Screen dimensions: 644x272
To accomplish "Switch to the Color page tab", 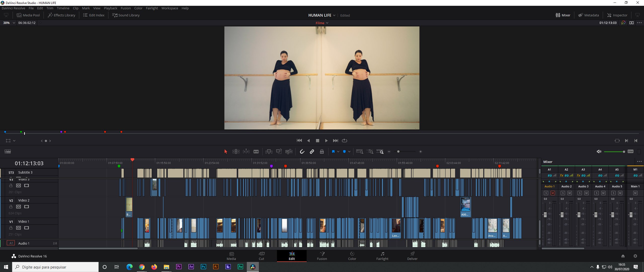I will [352, 256].
